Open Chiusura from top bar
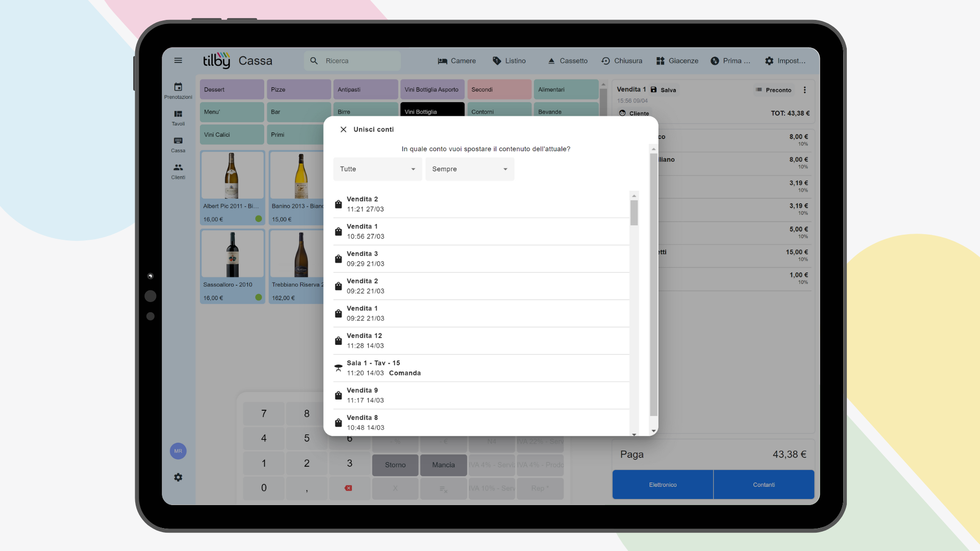 pos(622,61)
